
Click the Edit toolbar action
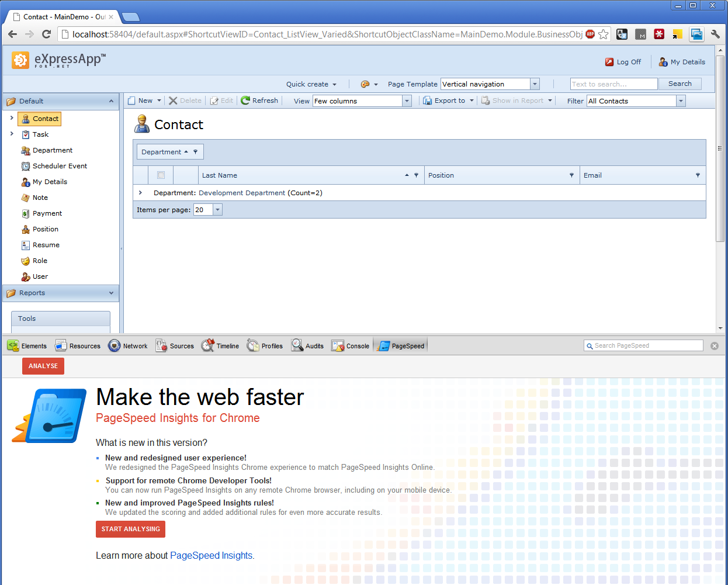pos(221,101)
